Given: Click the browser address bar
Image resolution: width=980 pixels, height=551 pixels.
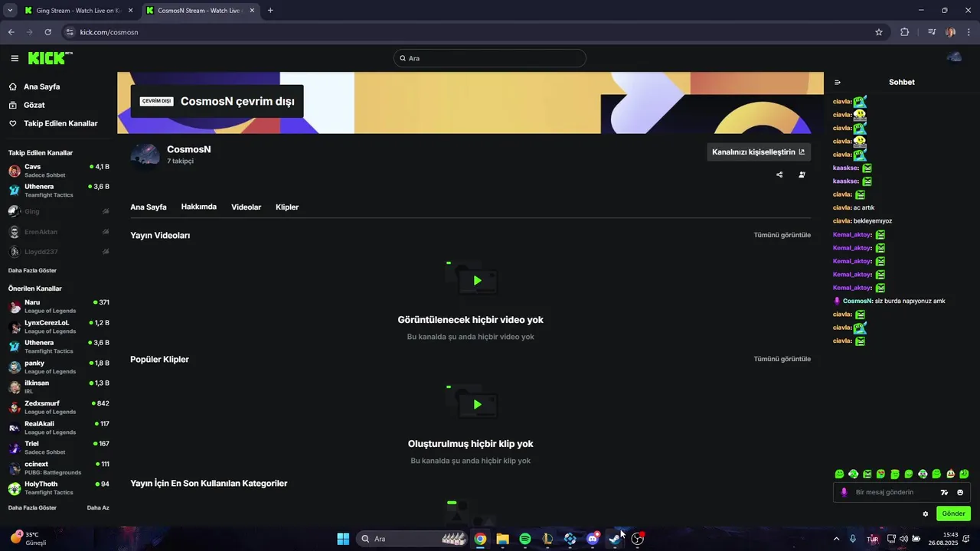Looking at the screenshot, I should 473,32.
